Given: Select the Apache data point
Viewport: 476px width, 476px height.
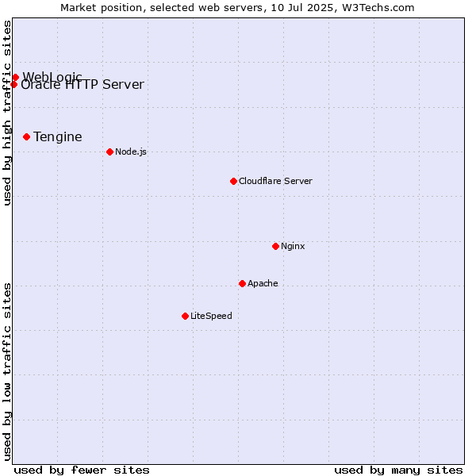Looking at the screenshot, I should (x=242, y=283).
